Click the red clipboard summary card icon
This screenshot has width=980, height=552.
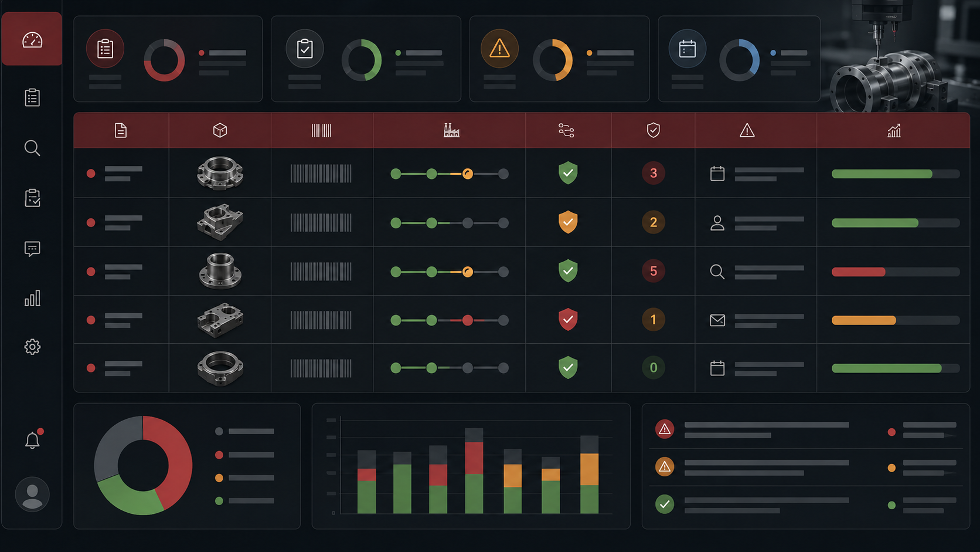pos(105,49)
